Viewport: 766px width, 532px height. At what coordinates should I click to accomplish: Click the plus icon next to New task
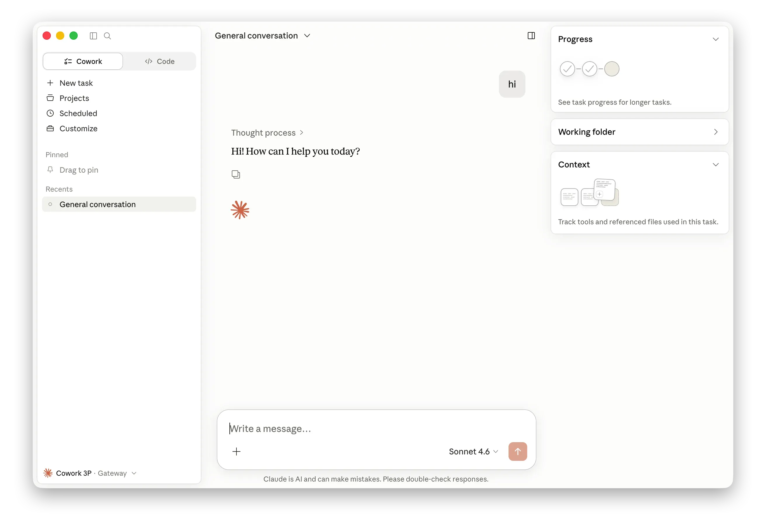[x=51, y=83]
